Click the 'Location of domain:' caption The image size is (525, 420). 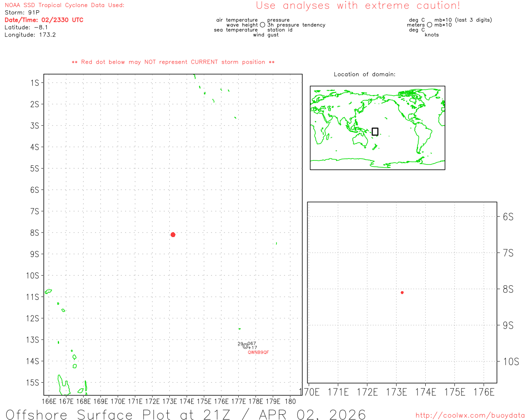(364, 74)
